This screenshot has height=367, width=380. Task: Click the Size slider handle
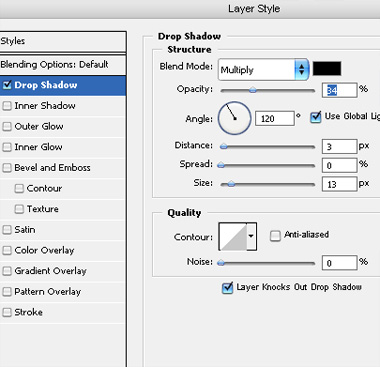pyautogui.click(x=231, y=184)
